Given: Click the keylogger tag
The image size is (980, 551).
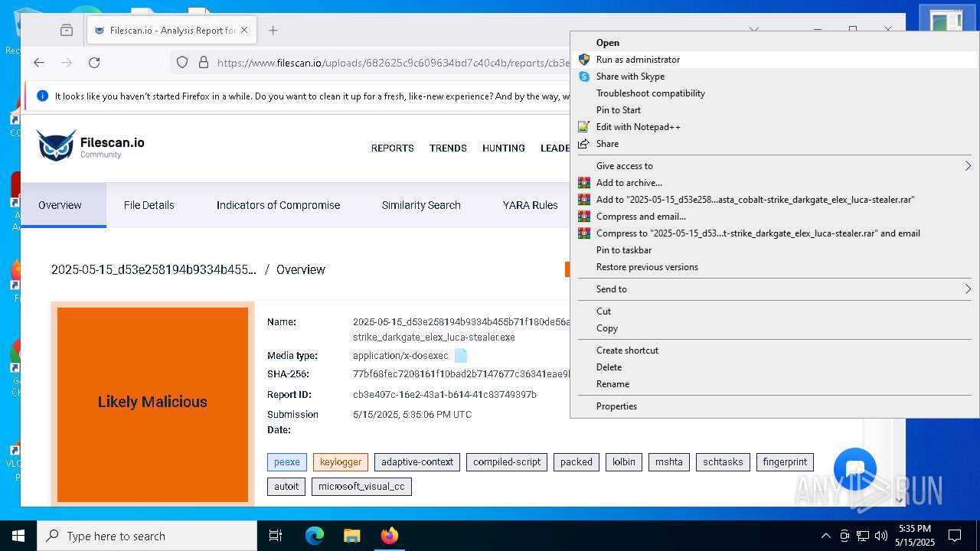Looking at the screenshot, I should 341,462.
